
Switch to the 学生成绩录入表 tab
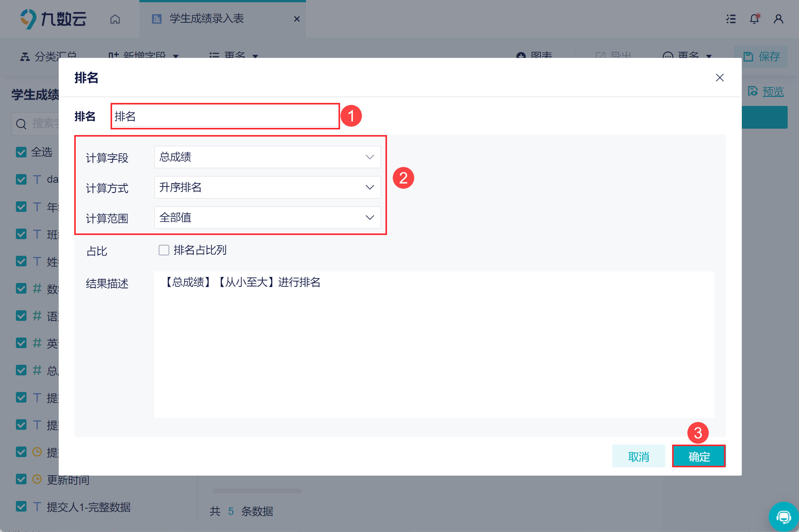point(206,19)
